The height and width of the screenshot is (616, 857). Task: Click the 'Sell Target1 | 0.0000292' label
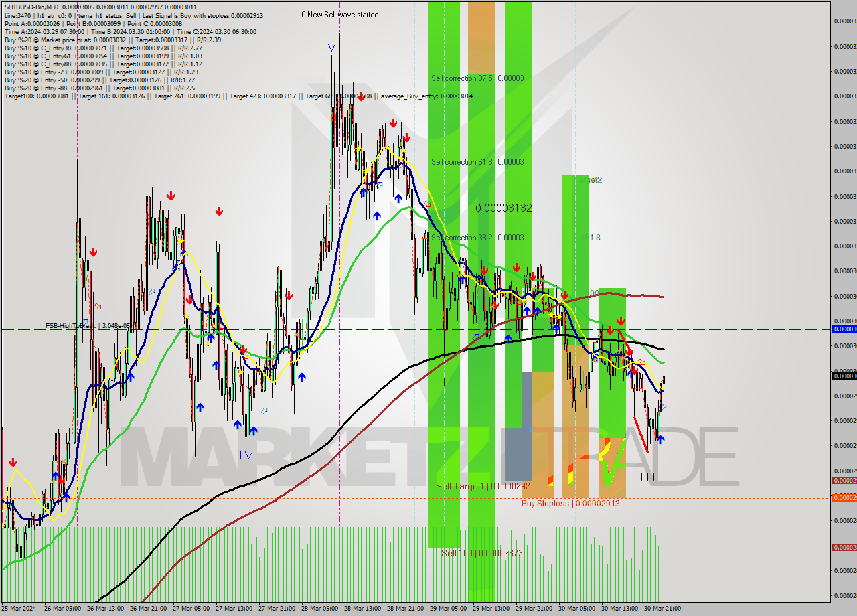point(483,487)
